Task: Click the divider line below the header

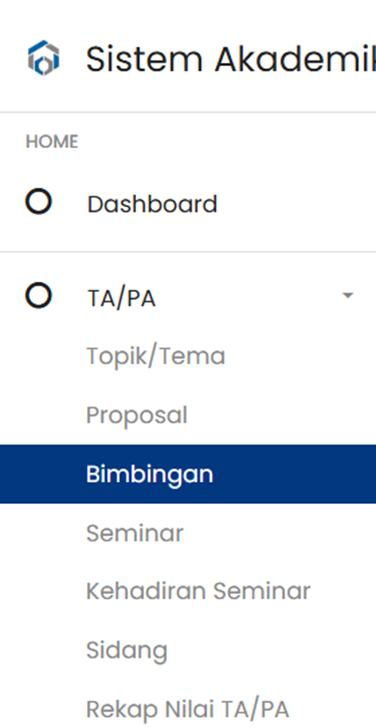Action: (x=188, y=112)
